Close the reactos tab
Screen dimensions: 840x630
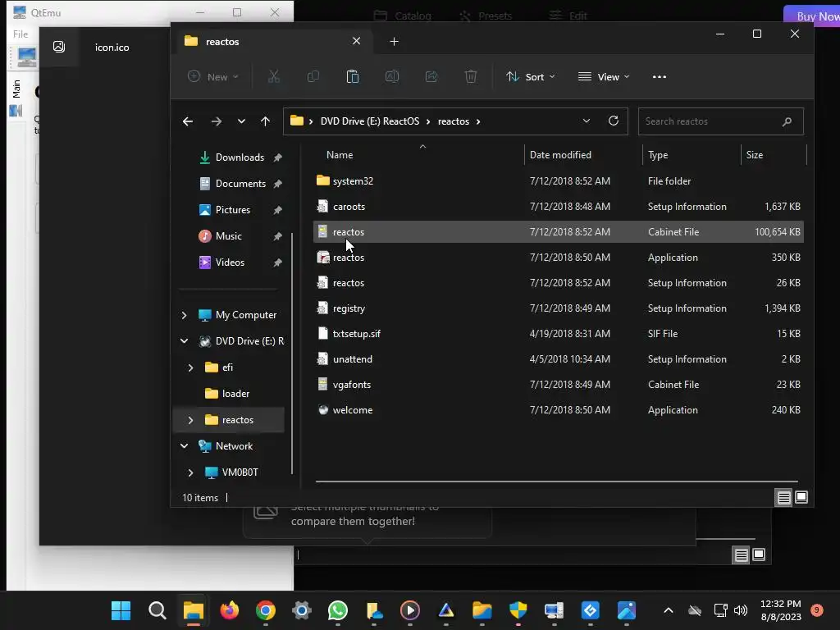tap(356, 41)
